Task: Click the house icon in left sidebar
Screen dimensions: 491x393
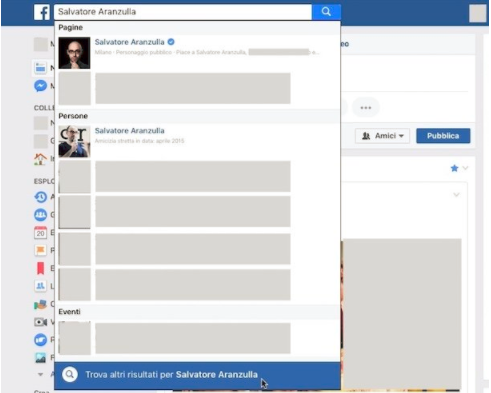Action: [x=40, y=159]
